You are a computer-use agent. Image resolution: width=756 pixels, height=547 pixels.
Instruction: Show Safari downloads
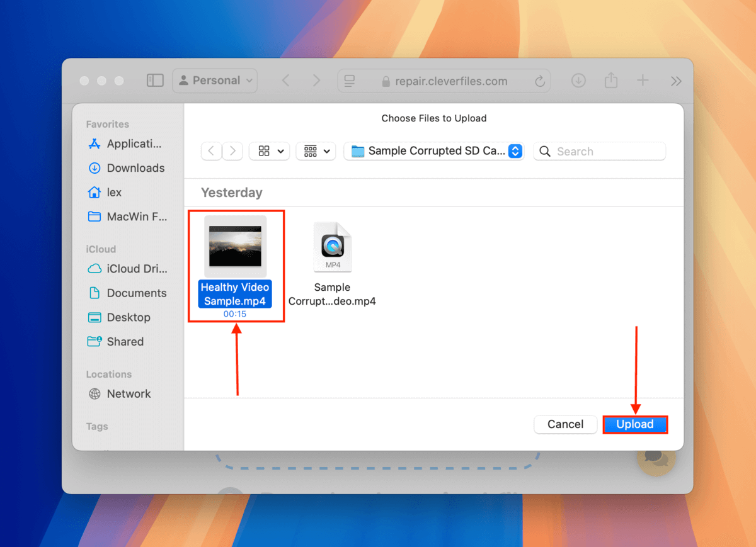578,81
